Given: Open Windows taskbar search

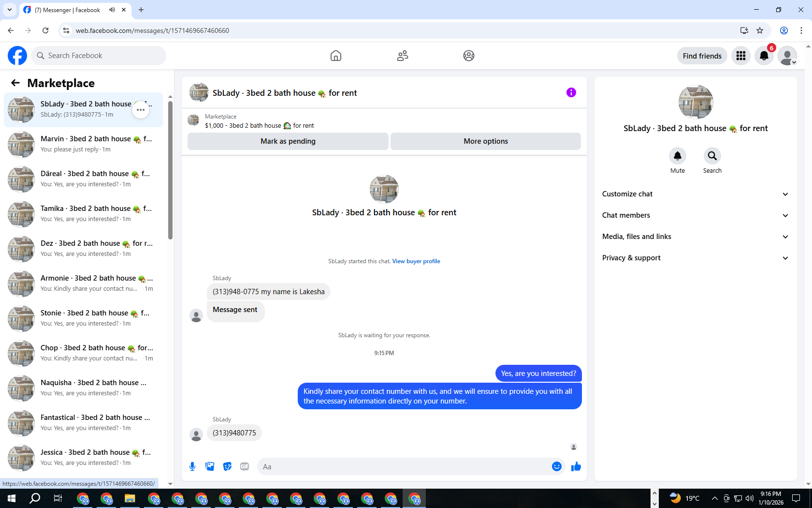Looking at the screenshot, I should coord(35,498).
